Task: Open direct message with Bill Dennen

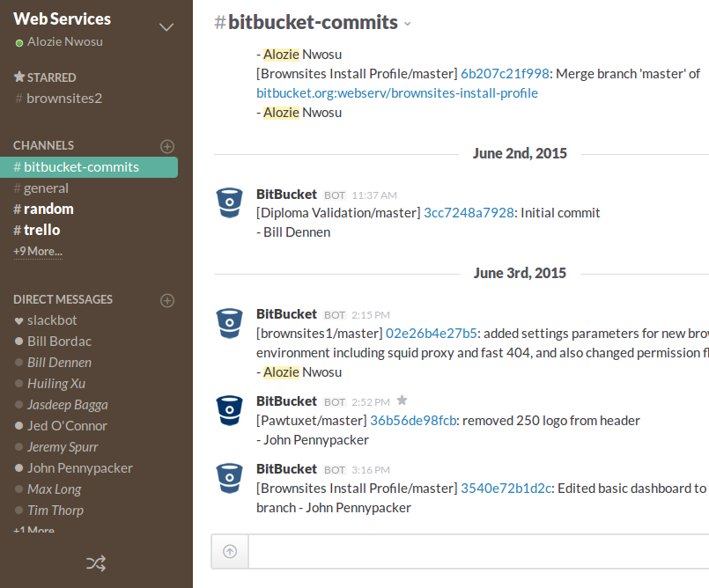Action: (59, 363)
